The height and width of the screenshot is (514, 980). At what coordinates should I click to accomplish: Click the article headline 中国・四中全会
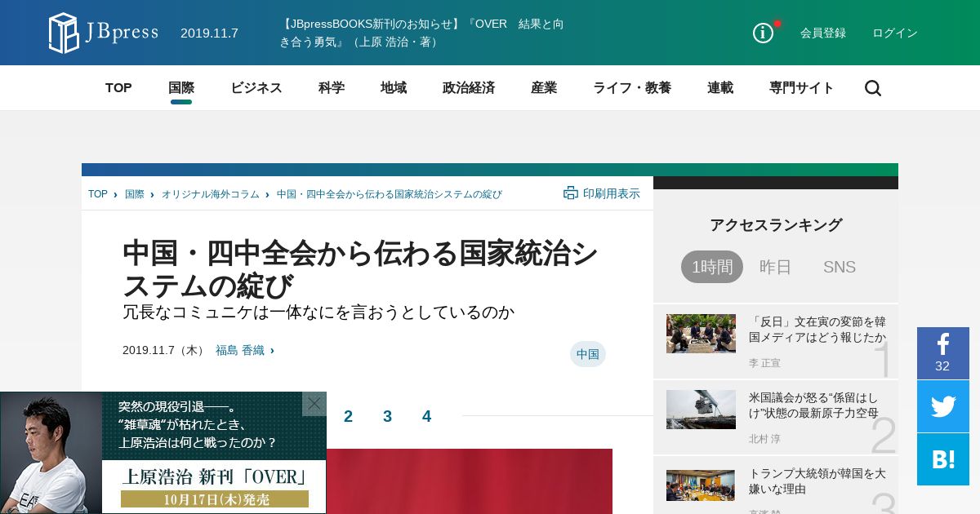point(360,269)
